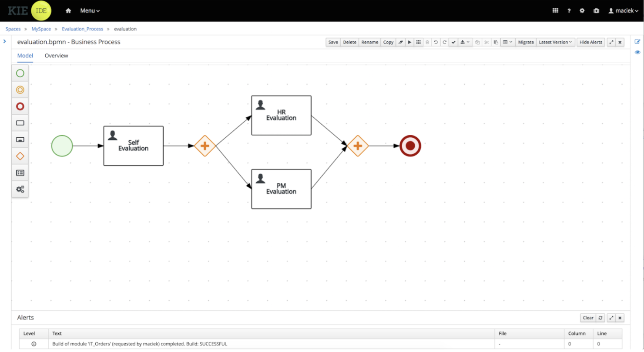Validate the process with the checkmark icon
644x352 pixels.
tap(453, 42)
